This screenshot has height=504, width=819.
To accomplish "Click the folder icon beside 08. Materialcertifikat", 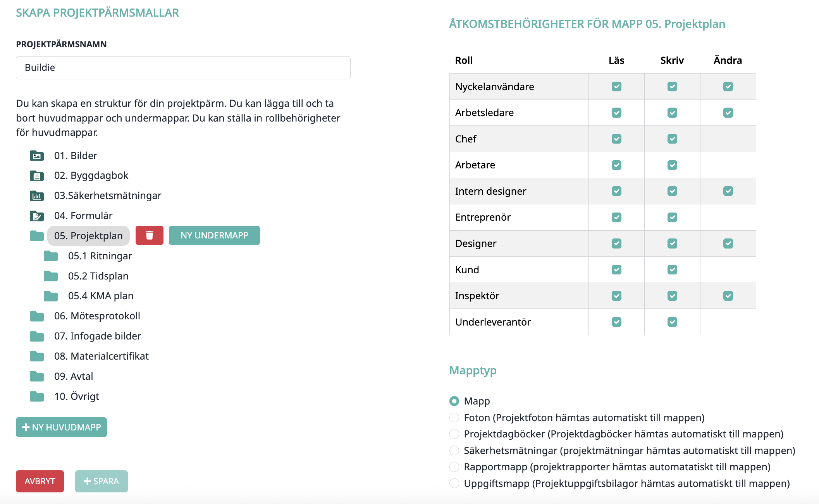I will coord(37,356).
